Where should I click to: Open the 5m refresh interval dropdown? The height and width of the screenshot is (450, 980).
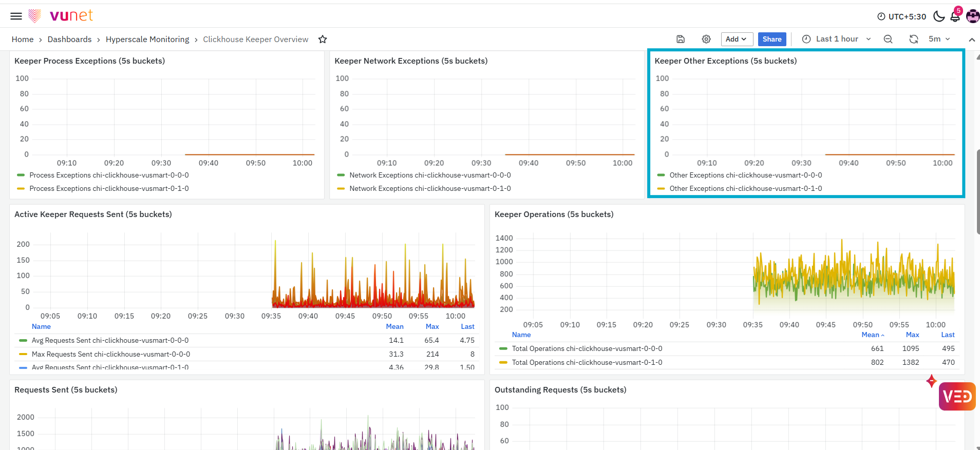(x=939, y=39)
